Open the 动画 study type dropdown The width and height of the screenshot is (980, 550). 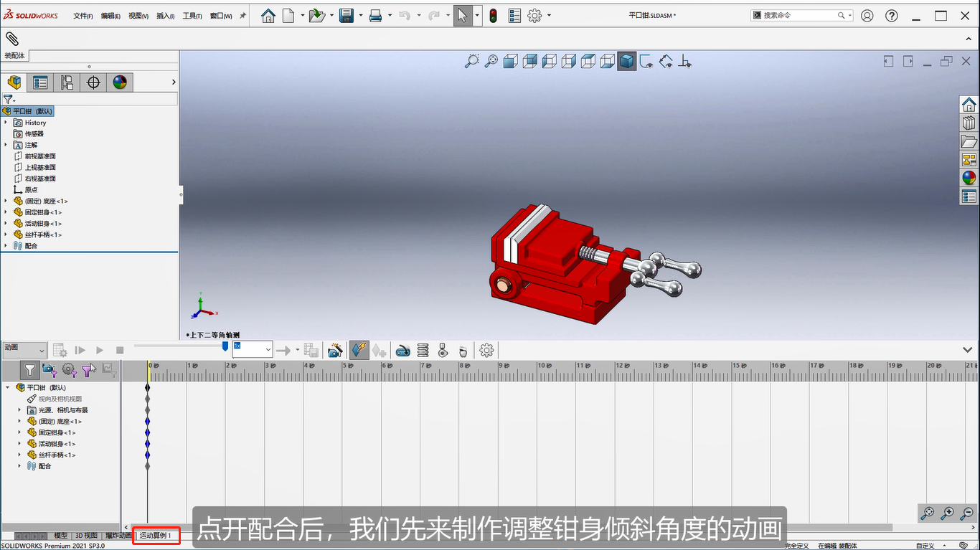point(24,350)
